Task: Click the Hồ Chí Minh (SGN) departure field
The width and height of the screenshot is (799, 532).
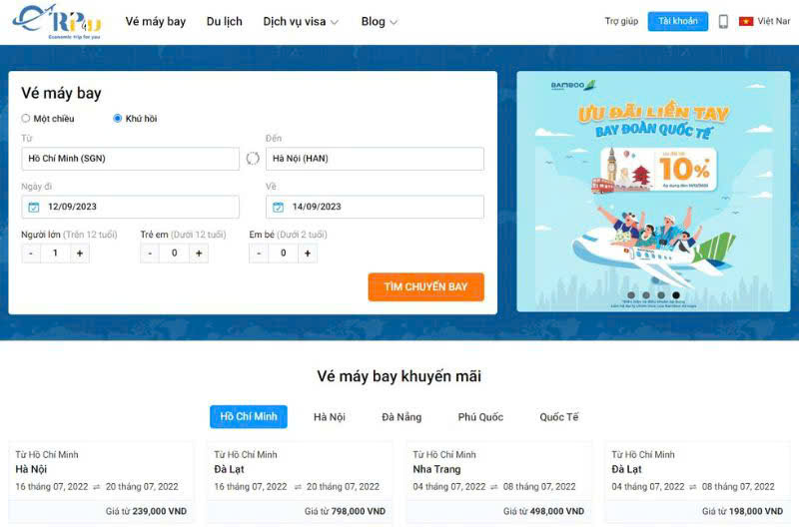Action: (x=131, y=159)
